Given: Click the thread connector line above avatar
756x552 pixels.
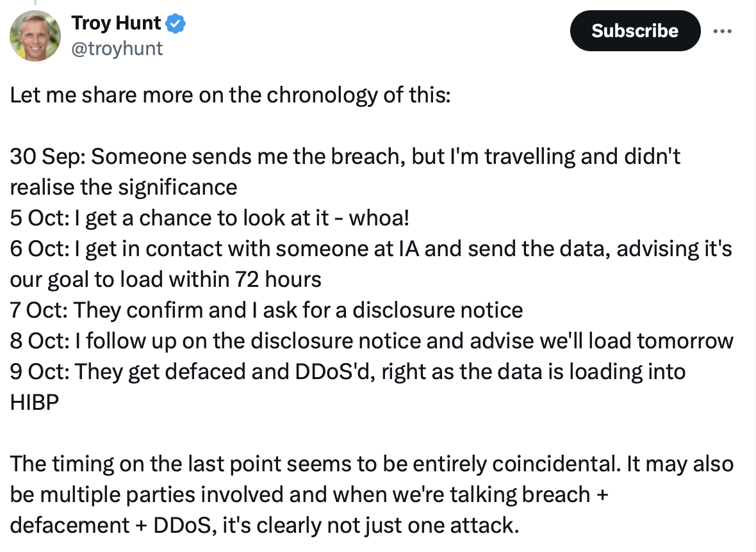Looking at the screenshot, I should 35,3.
